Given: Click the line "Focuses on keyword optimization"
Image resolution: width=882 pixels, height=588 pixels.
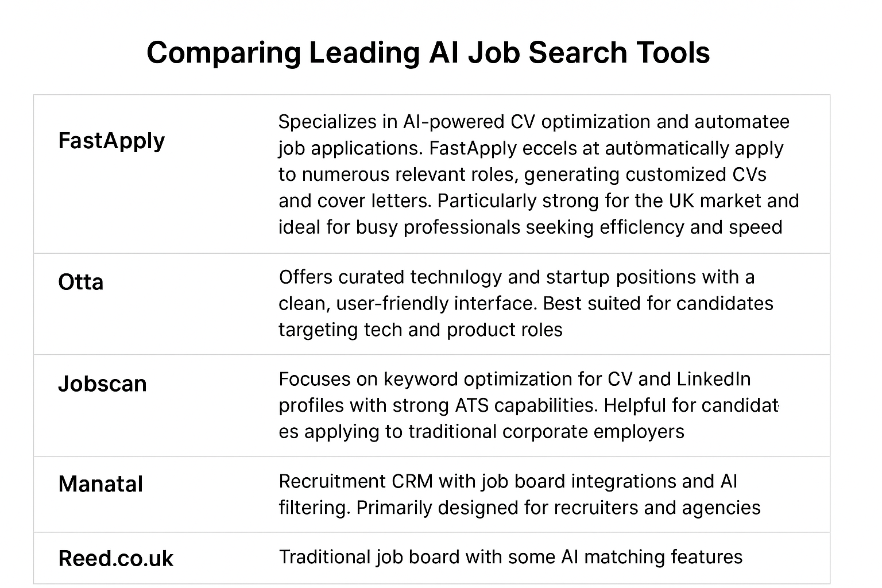Looking at the screenshot, I should (x=514, y=380).
